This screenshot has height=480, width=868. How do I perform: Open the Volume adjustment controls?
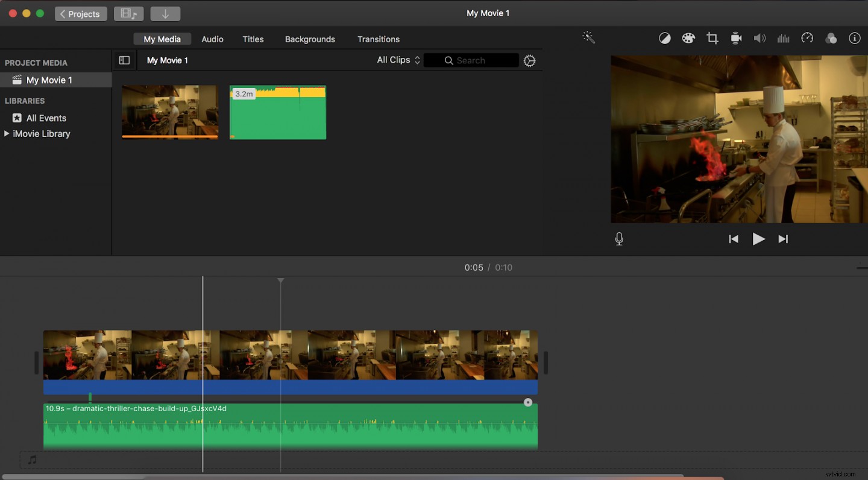[x=759, y=37]
